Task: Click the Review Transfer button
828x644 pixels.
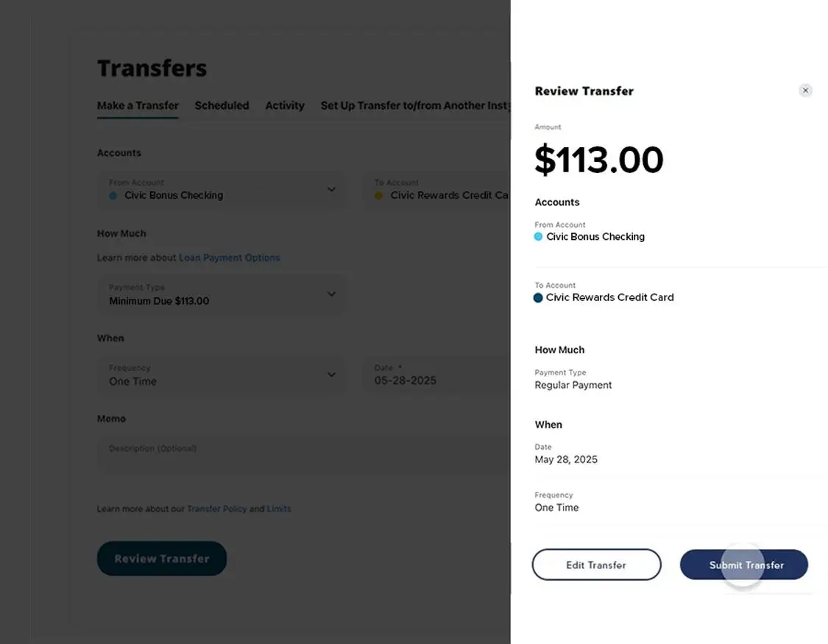Action: [x=162, y=558]
